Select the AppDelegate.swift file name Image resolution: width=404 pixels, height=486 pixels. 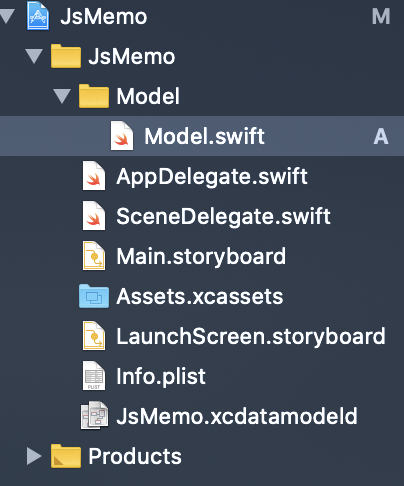[212, 176]
